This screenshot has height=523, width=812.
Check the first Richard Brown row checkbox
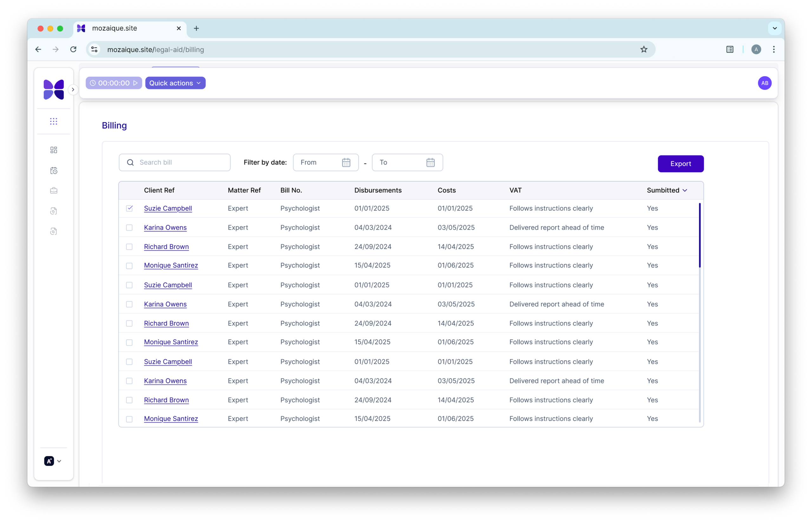pyautogui.click(x=129, y=247)
